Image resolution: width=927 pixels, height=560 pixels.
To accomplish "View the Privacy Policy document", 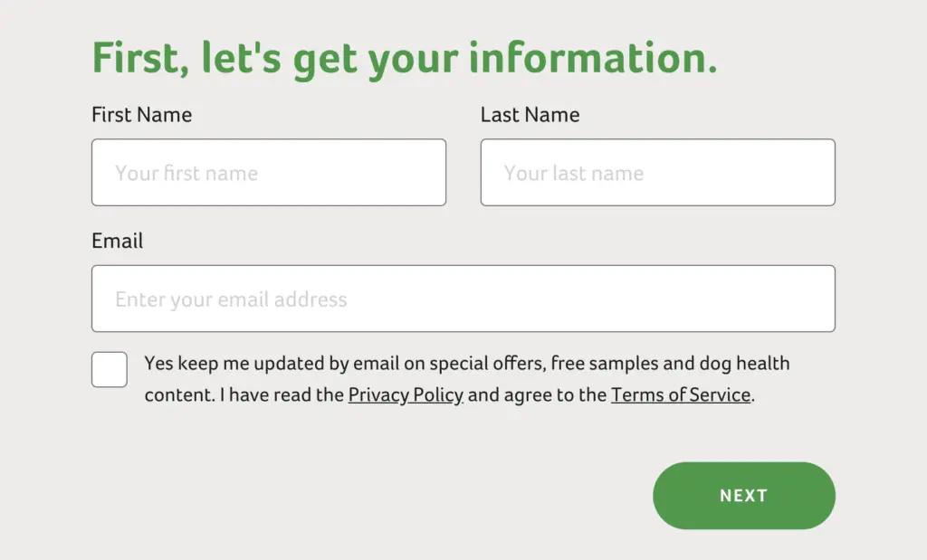I will [406, 394].
